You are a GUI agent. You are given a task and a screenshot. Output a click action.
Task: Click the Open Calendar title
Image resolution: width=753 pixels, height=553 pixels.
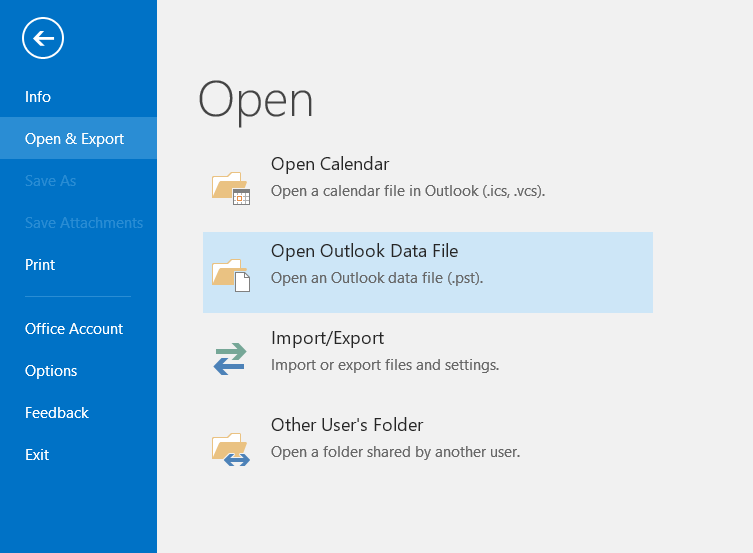[330, 164]
